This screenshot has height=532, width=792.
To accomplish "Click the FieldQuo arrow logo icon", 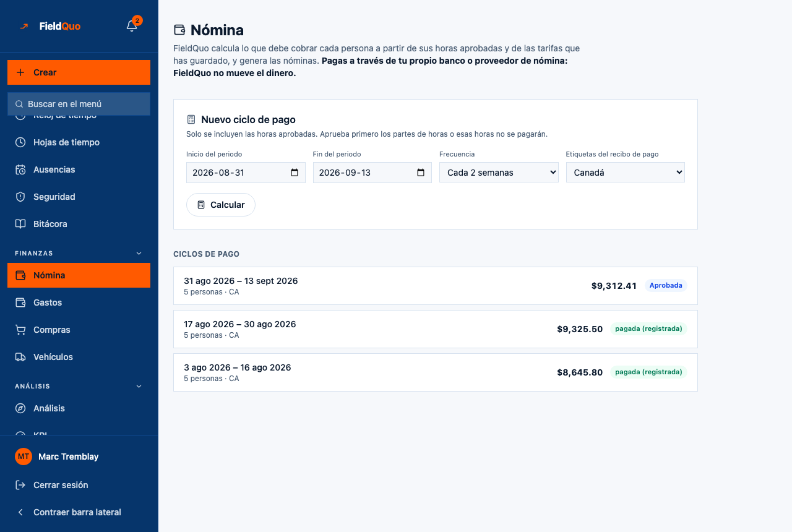I will tap(24, 26).
